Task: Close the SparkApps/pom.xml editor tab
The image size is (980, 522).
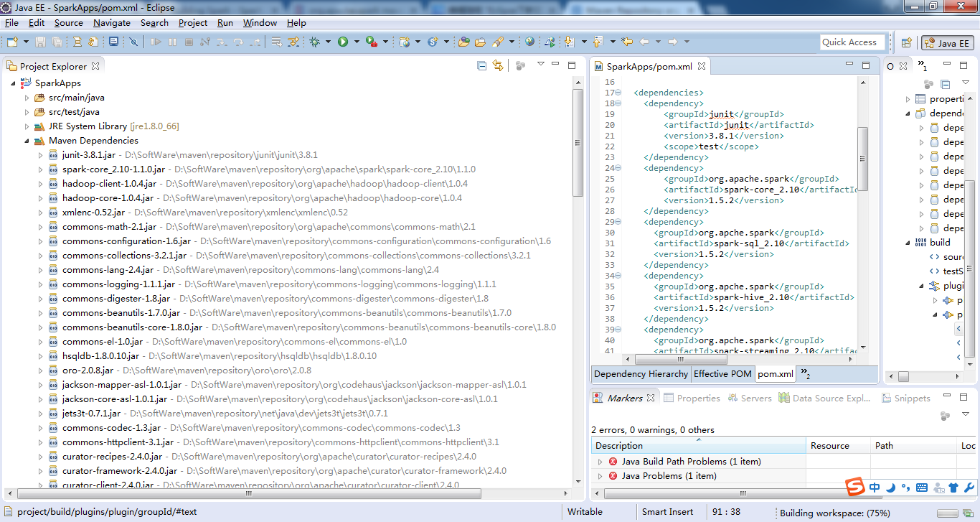Action: (x=702, y=66)
